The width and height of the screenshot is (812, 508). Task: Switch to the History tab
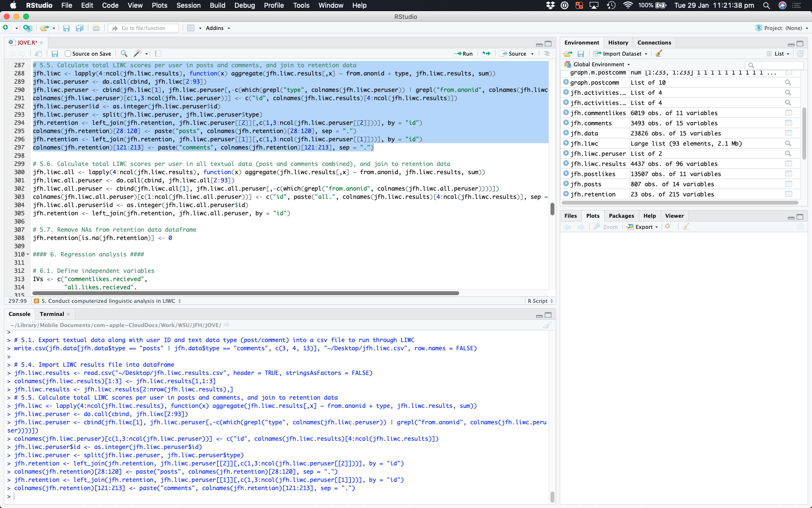pyautogui.click(x=618, y=43)
